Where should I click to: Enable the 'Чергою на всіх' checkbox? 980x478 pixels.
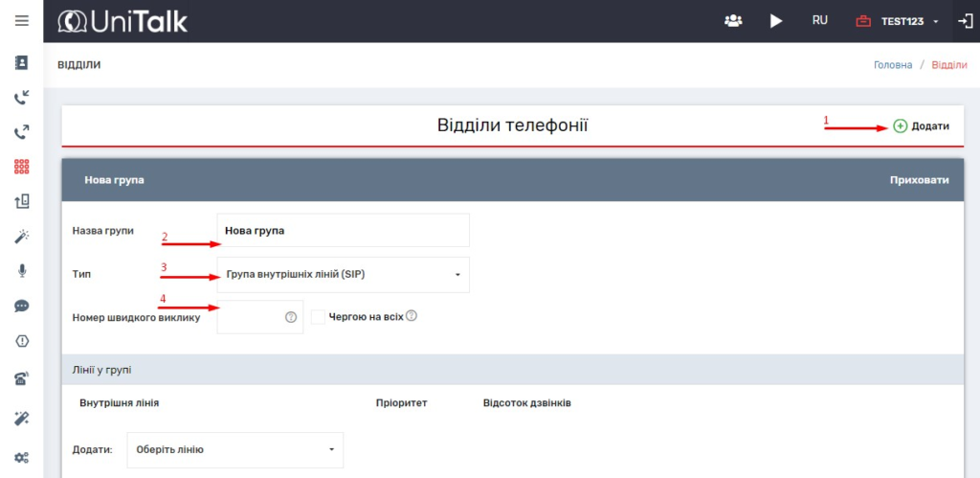point(319,317)
